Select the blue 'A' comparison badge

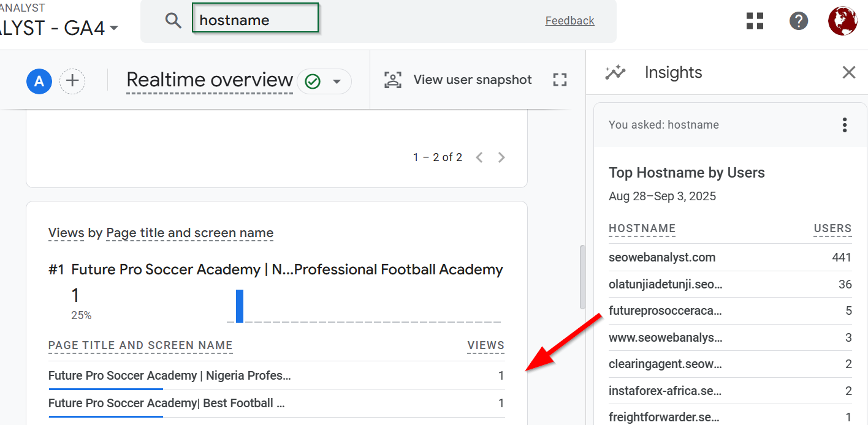coord(39,81)
